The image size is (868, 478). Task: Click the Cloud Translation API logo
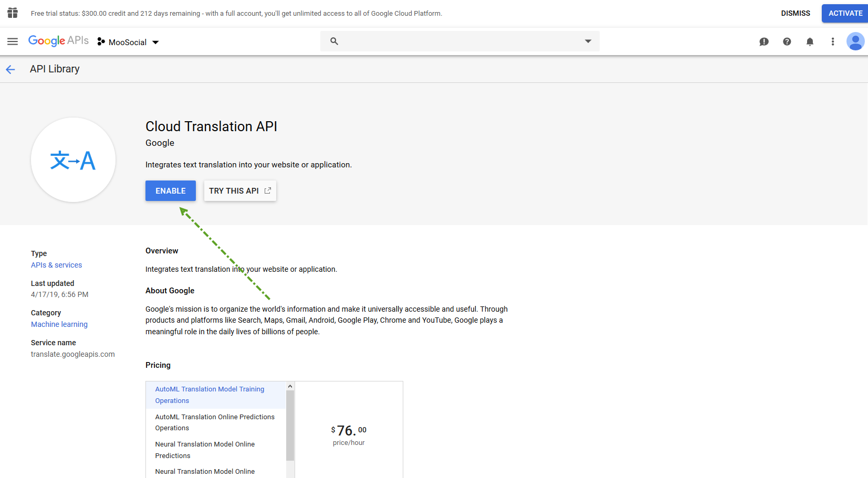[73, 160]
